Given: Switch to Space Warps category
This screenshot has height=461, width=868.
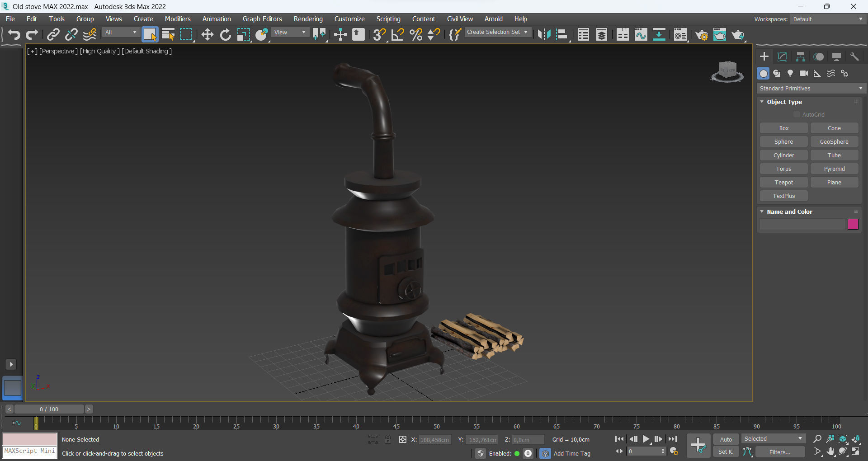Looking at the screenshot, I should (x=831, y=73).
